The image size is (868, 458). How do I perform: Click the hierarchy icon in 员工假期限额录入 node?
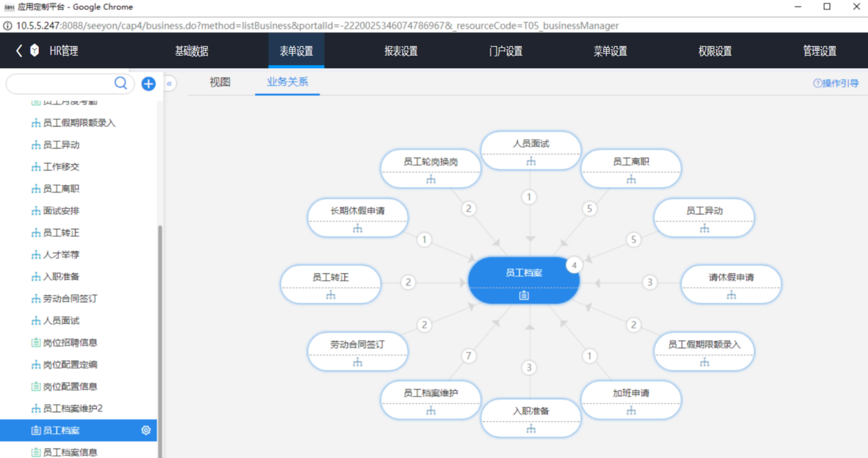(704, 362)
